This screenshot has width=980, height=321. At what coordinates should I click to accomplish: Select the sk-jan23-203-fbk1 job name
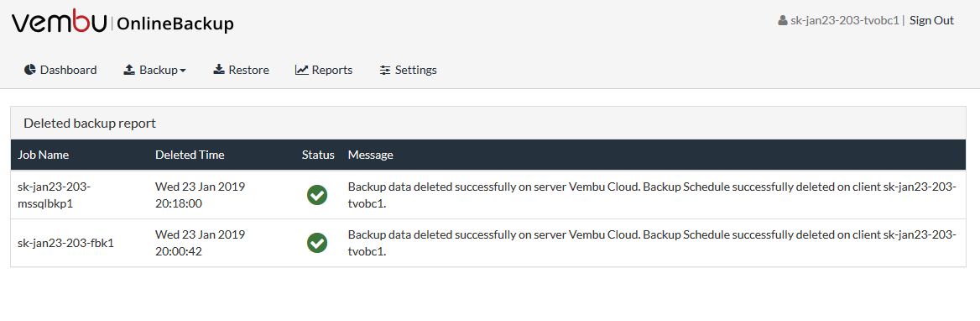[x=65, y=243]
